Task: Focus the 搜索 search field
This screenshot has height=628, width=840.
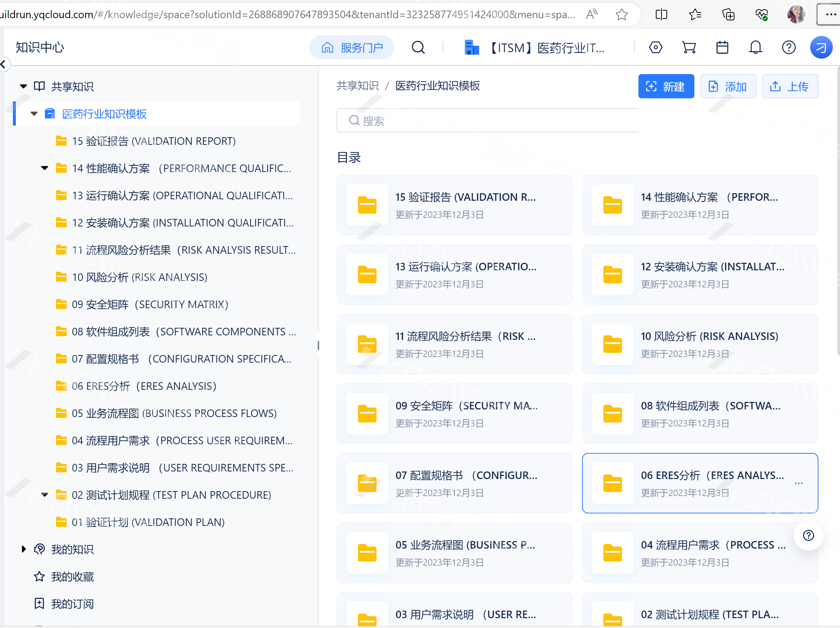Action: (487, 120)
